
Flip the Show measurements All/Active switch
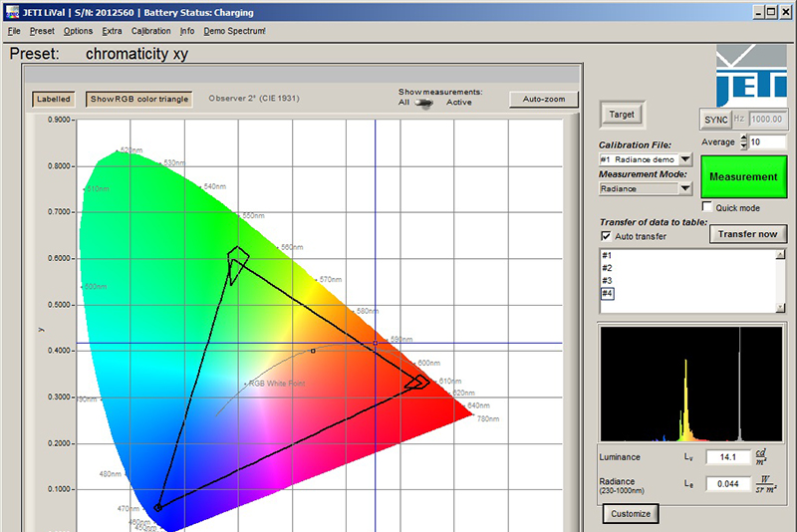[x=423, y=103]
